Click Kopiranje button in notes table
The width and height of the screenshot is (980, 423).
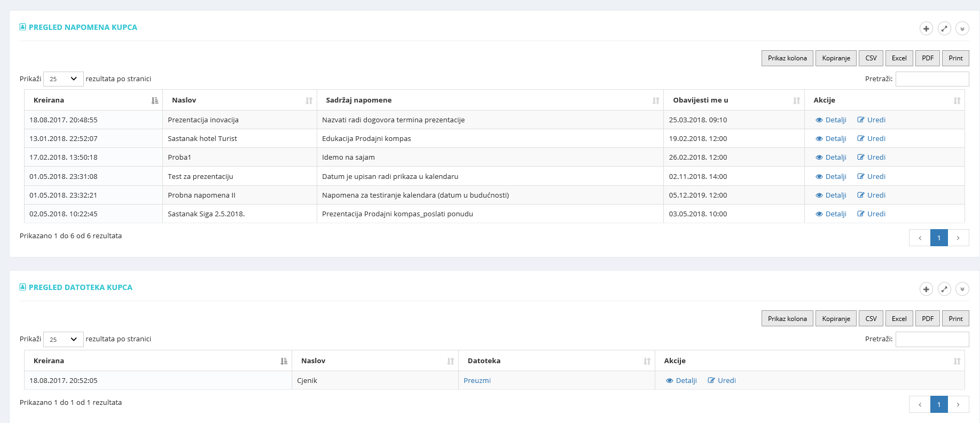click(x=836, y=58)
